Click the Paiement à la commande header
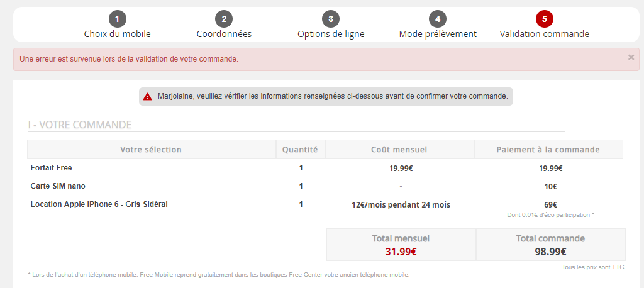 click(548, 150)
